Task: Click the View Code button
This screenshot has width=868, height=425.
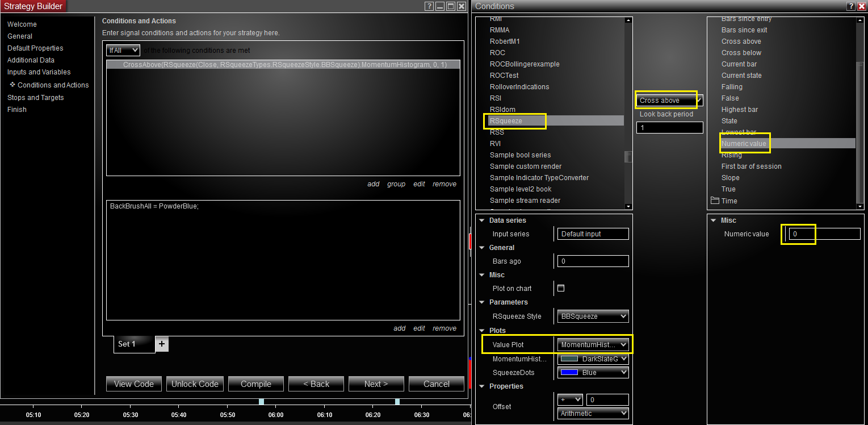Action: 134,384
